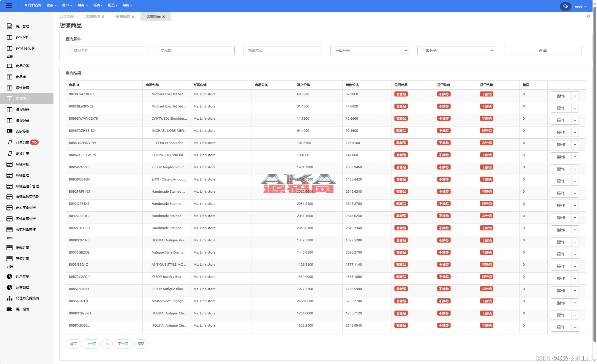Expand the 一级分类 dropdown
Screen dimensions: 597x364
pos(369,50)
